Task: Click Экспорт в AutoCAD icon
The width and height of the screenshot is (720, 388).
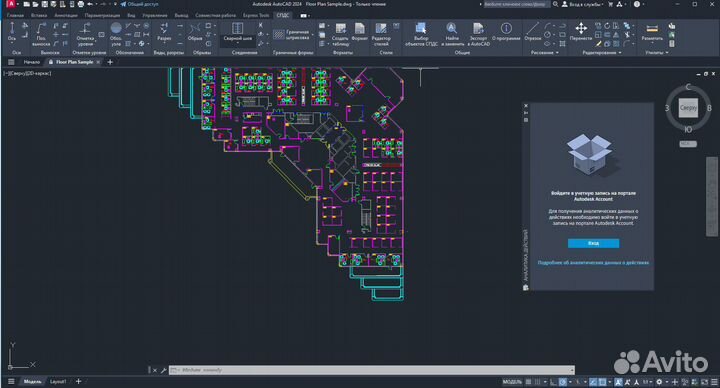Action: [478, 34]
